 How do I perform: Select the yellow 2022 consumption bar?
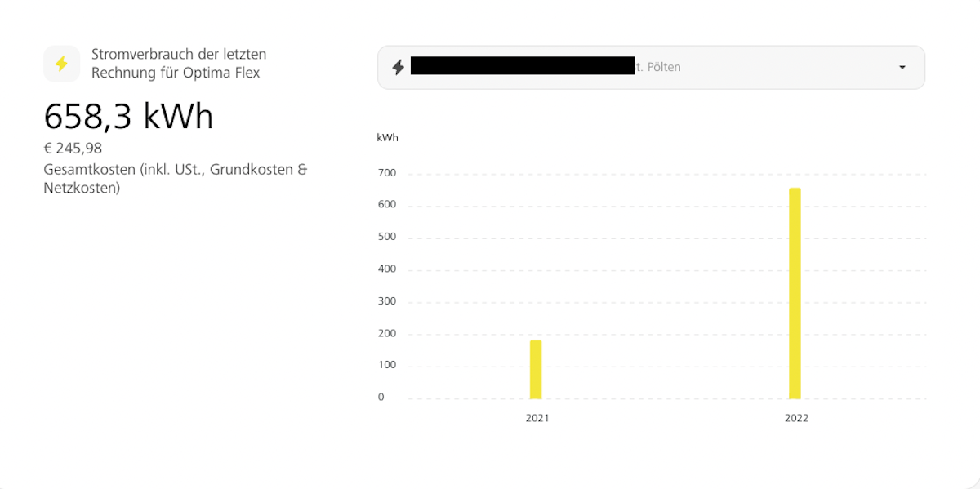click(795, 294)
